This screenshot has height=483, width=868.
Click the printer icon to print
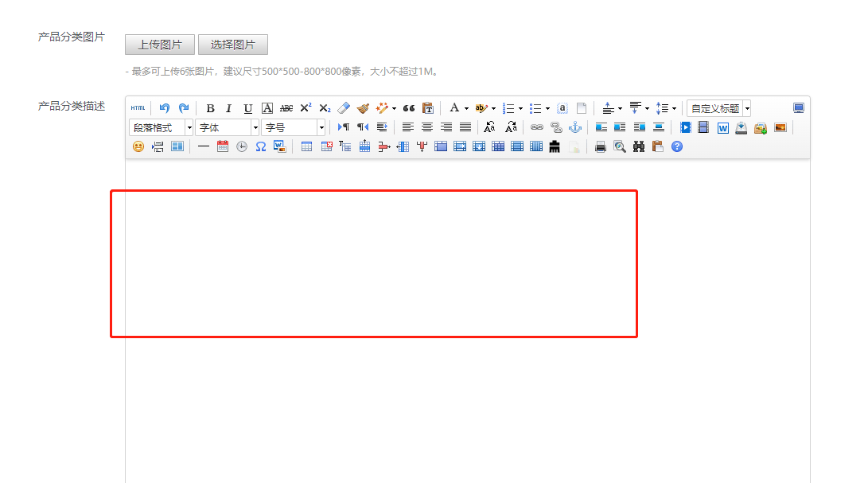pos(601,146)
